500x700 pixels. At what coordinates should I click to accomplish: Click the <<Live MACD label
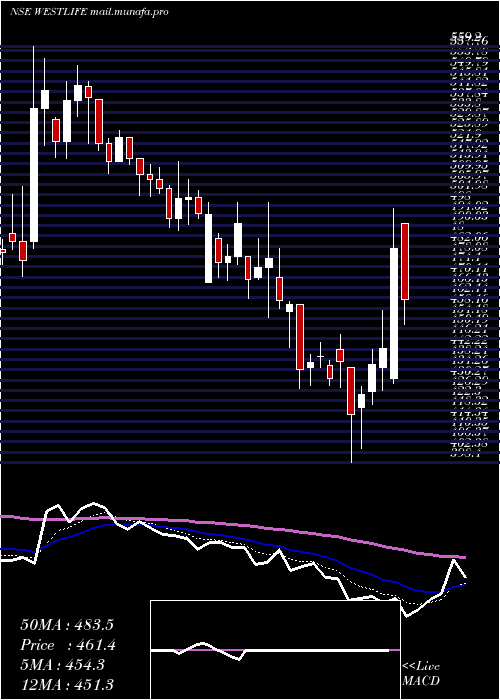pos(421,674)
